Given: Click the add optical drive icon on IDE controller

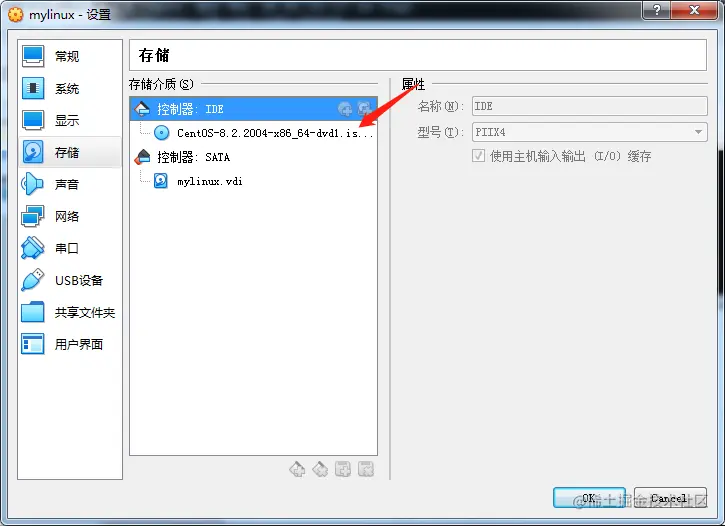Looking at the screenshot, I should (345, 109).
